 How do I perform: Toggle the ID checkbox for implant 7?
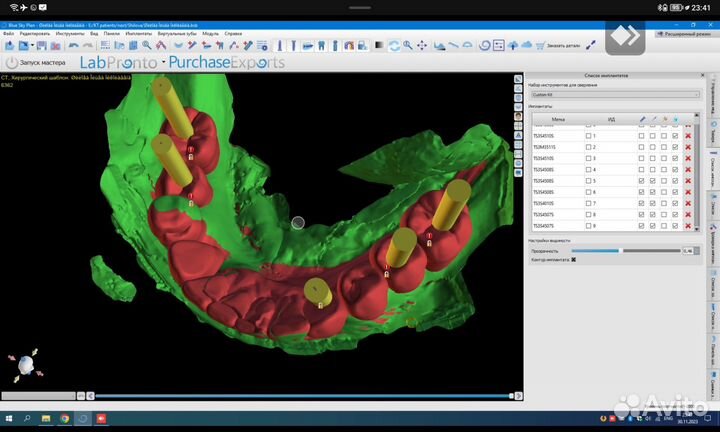pyautogui.click(x=589, y=203)
